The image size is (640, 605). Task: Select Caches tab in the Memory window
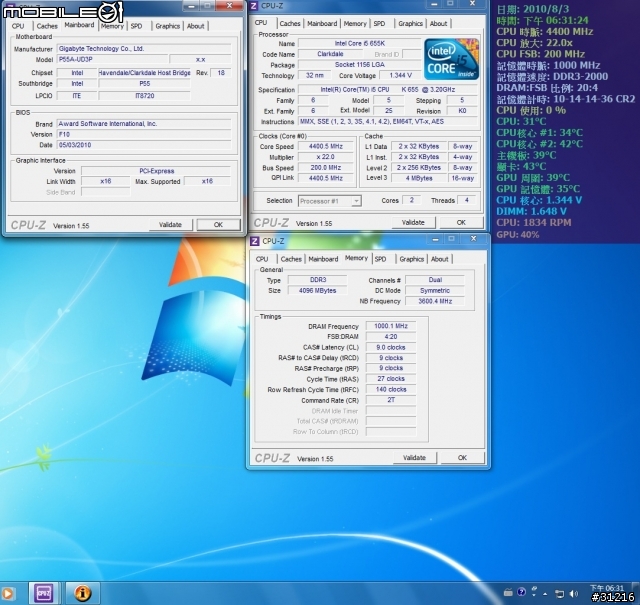coord(291,259)
